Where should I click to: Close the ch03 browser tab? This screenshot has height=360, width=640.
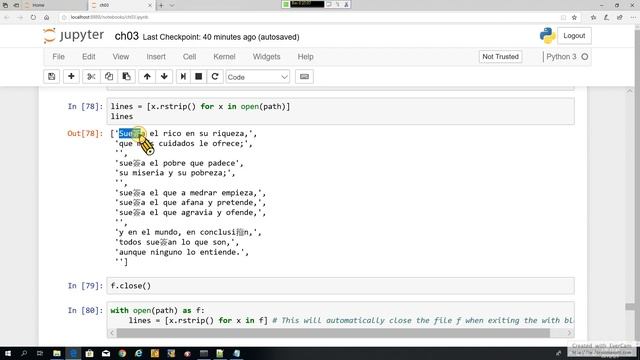coord(149,5)
